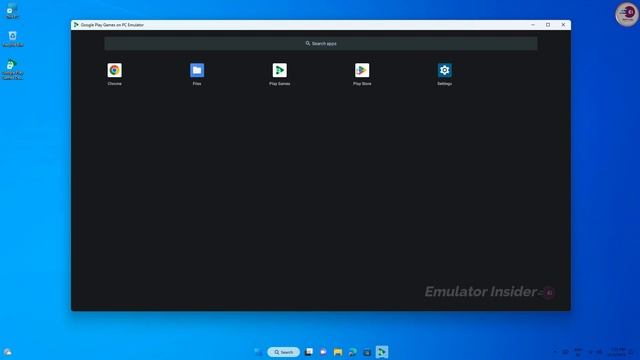The width and height of the screenshot is (640, 360).
Task: Open the Windows Start menu
Action: point(258,352)
